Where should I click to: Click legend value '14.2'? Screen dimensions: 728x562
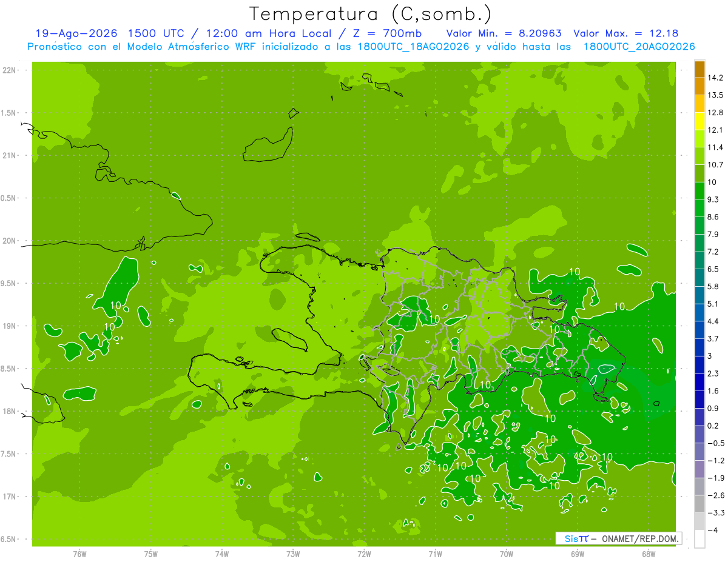[715, 78]
